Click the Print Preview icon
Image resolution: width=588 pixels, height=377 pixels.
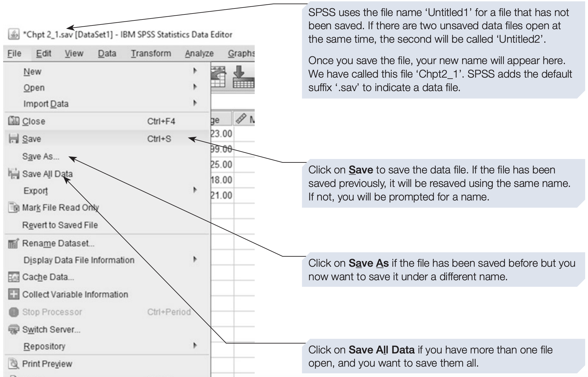(14, 364)
